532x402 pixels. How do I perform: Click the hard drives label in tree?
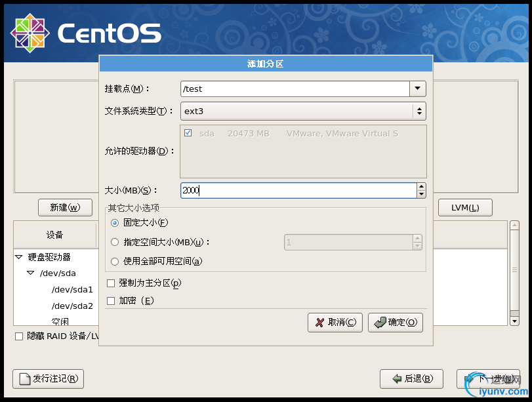click(x=49, y=257)
